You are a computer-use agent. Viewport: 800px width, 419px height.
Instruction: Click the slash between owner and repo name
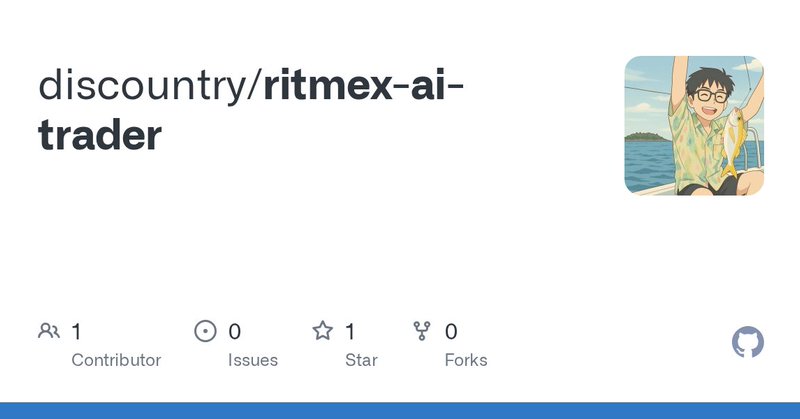point(257,86)
